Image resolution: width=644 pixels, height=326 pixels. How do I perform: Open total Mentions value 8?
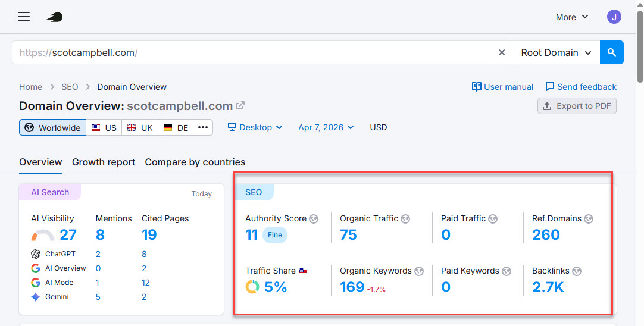tap(100, 235)
